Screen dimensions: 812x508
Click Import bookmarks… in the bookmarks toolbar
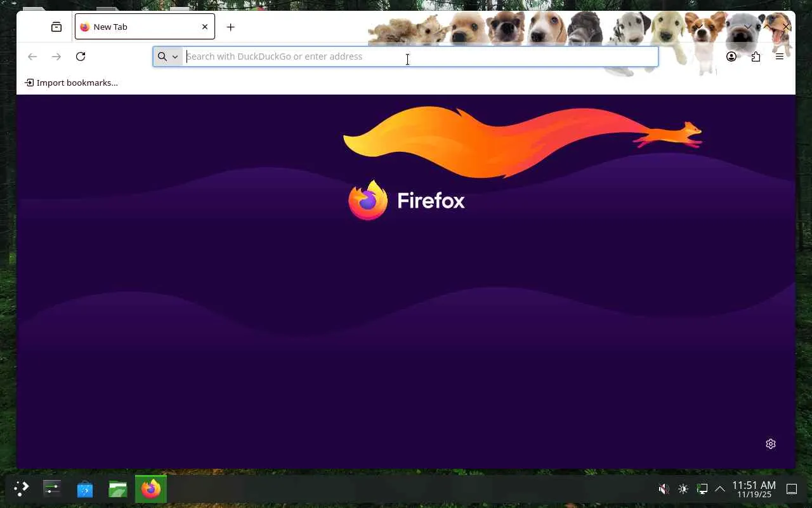(71, 83)
